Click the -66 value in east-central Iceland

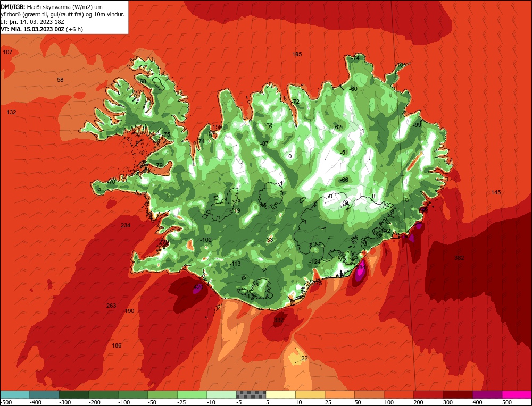344,180
